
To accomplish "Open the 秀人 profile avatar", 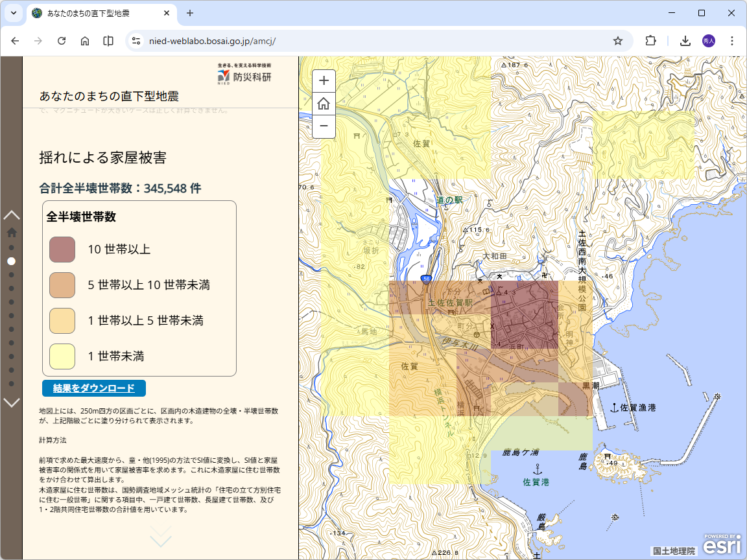I will click(708, 41).
